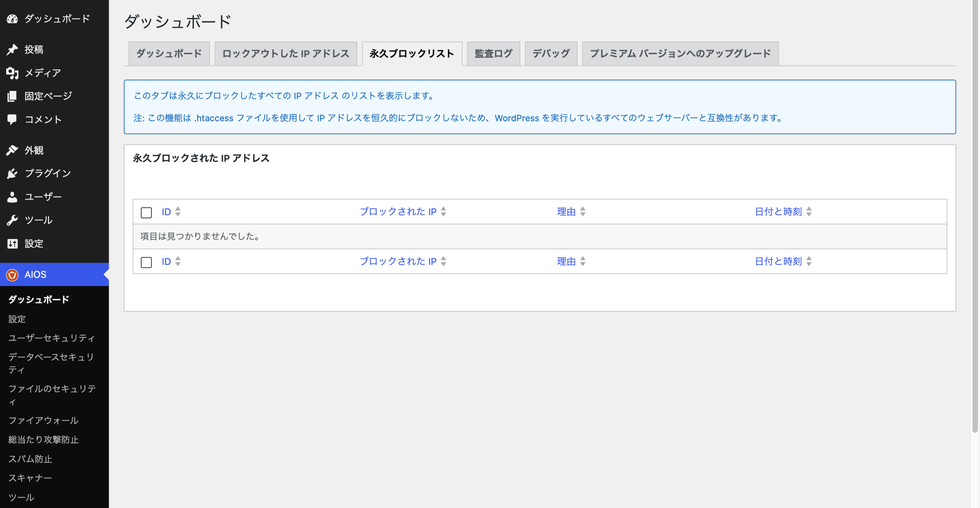980x508 pixels.
Task: Open スキャナー in the AIOS submenu
Action: pyautogui.click(x=30, y=478)
